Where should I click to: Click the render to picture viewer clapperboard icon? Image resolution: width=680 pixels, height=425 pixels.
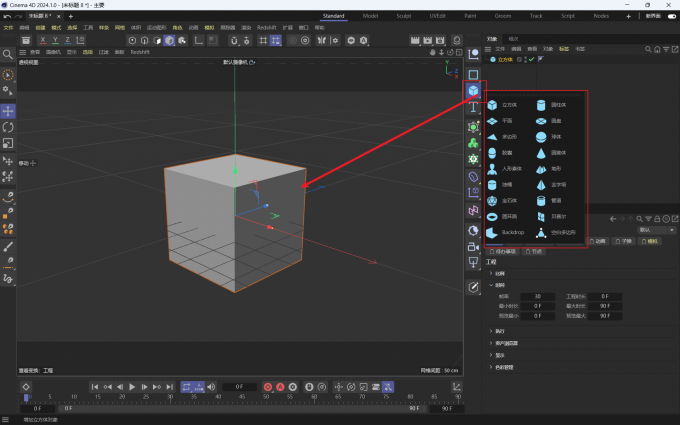428,40
